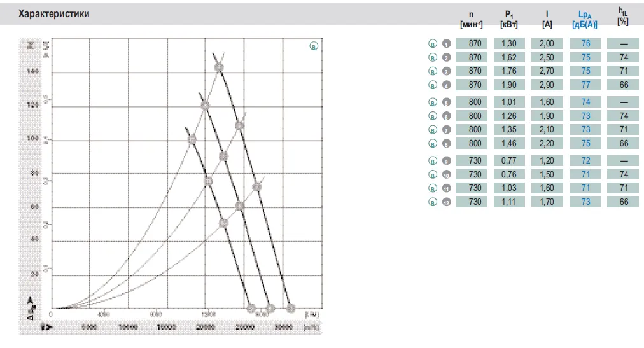The image size is (644, 348).
Task: Select the circled B icon beside number 6
Action: tap(433, 116)
